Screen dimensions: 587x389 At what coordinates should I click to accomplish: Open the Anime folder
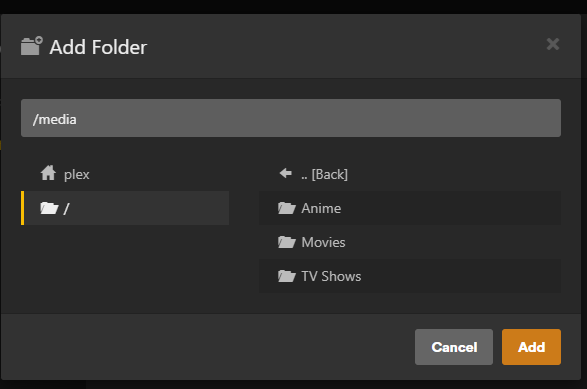tap(410, 208)
